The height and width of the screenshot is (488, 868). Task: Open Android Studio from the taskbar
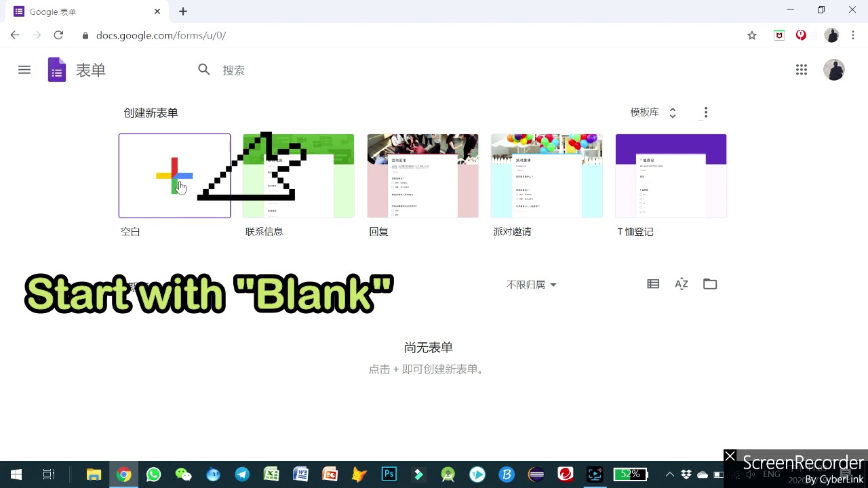[x=448, y=474]
